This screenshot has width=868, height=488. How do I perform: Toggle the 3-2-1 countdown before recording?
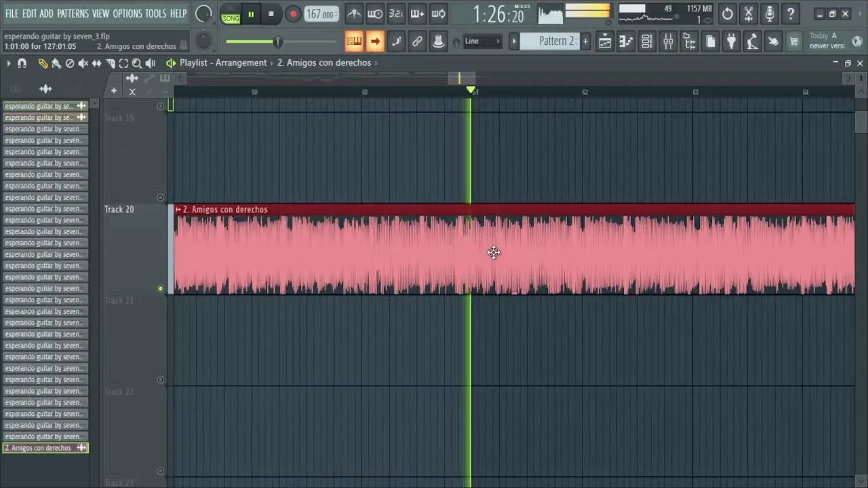[x=396, y=14]
